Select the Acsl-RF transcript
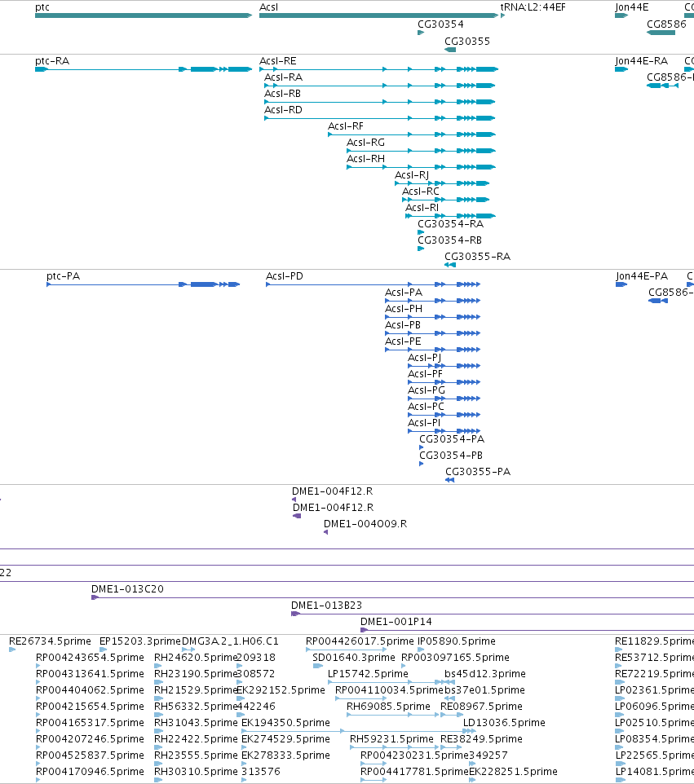The image size is (694, 784). point(412,134)
